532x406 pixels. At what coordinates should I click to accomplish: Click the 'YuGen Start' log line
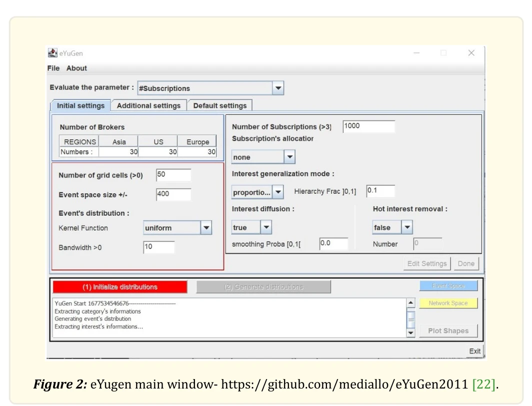point(115,303)
